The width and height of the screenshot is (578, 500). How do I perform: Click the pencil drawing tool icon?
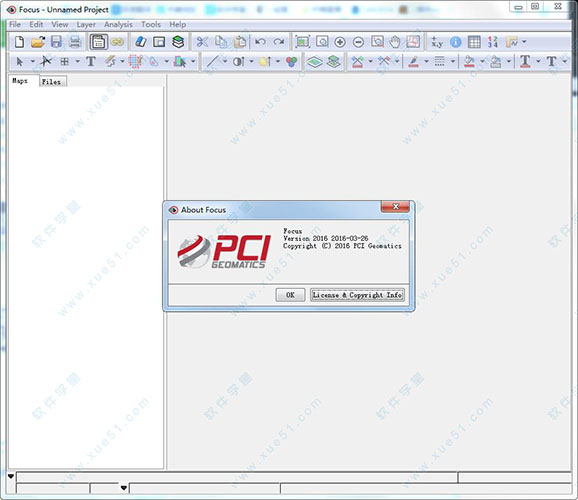pyautogui.click(x=110, y=61)
